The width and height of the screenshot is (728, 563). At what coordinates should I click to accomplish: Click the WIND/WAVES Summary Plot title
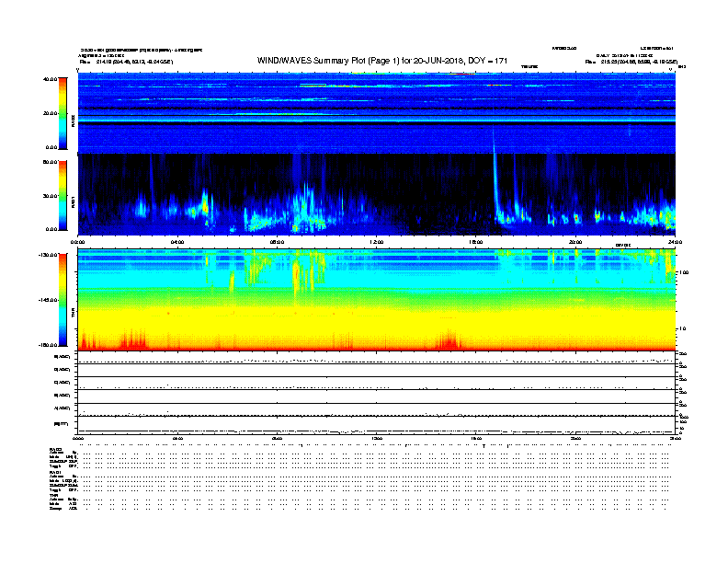click(x=382, y=61)
